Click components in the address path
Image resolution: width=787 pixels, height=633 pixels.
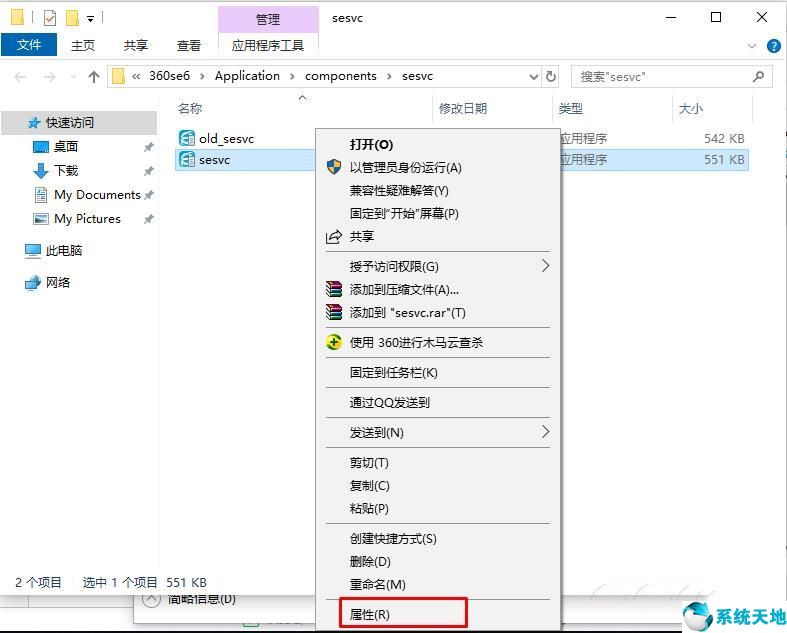point(341,76)
